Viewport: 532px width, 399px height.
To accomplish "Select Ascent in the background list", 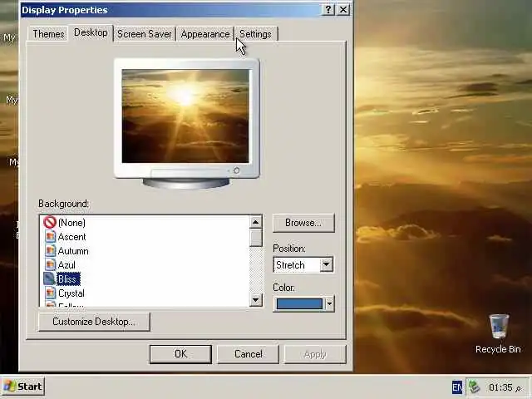I will (x=72, y=236).
